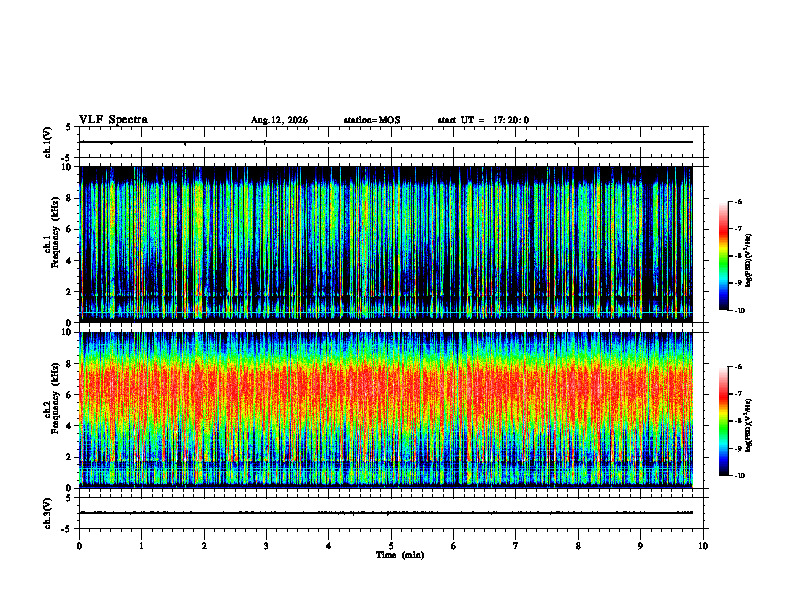Viewport: 792px width, 612px height.
Task: Click the ch.1 frequency tick "6"
Action: point(70,229)
